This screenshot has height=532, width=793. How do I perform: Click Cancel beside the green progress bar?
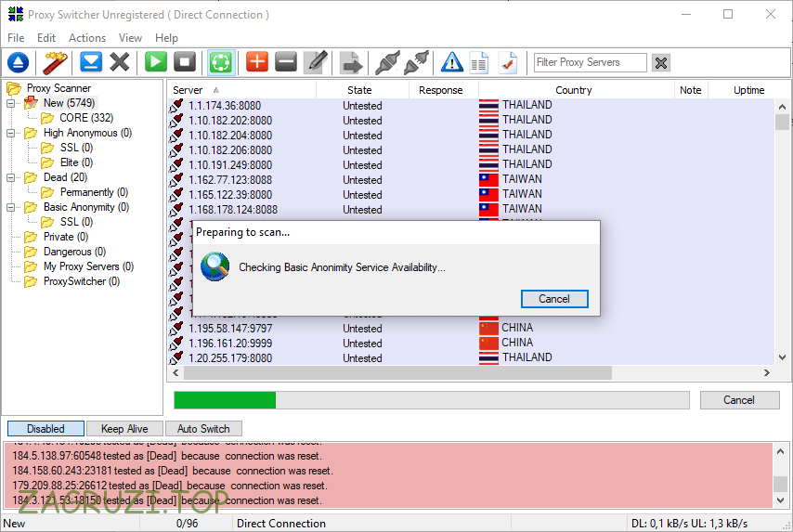pyautogui.click(x=738, y=400)
